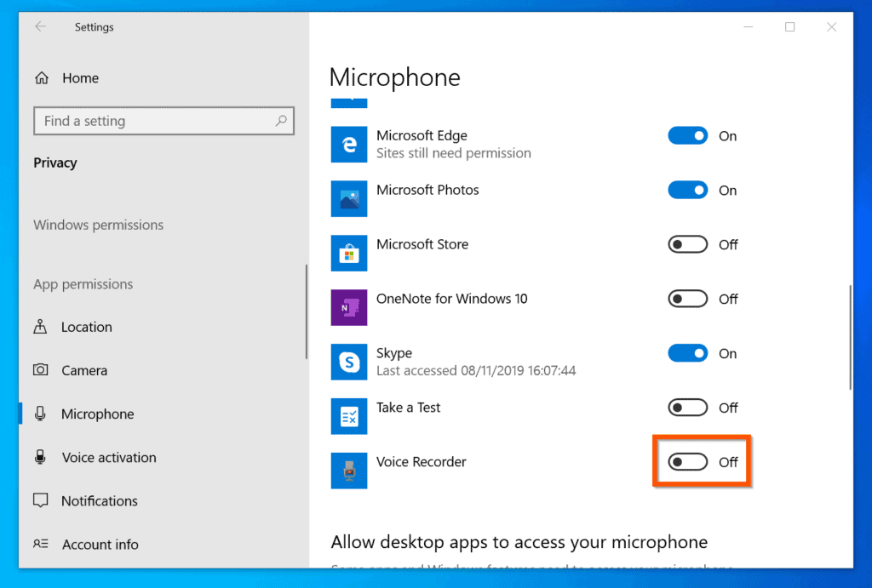
Task: Click Skype 'Last accessed 08/11/2019' text
Action: click(x=476, y=371)
